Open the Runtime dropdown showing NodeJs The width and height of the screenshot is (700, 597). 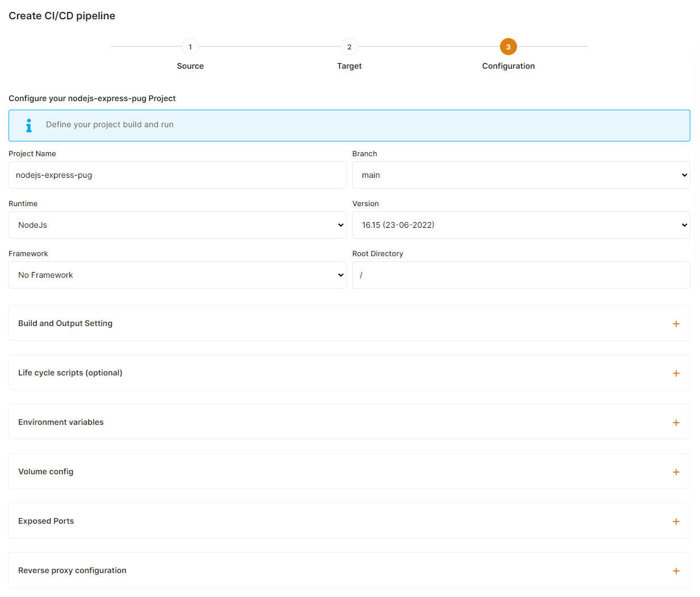pos(177,225)
